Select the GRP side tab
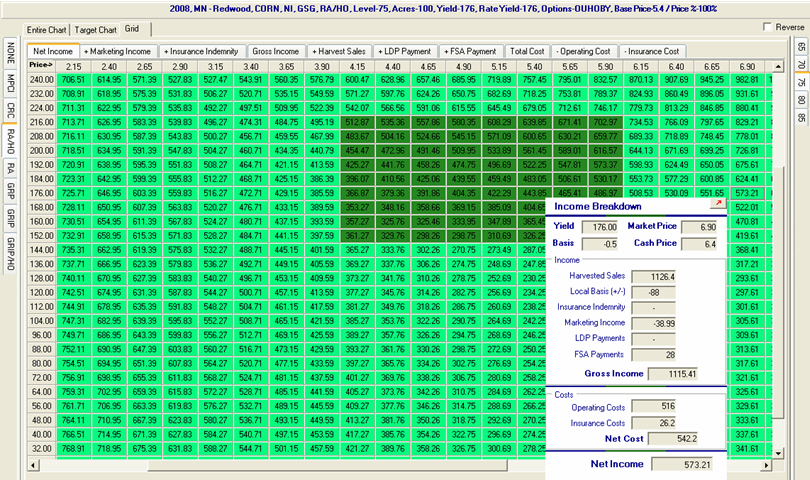The height and width of the screenshot is (480, 810). (x=10, y=191)
